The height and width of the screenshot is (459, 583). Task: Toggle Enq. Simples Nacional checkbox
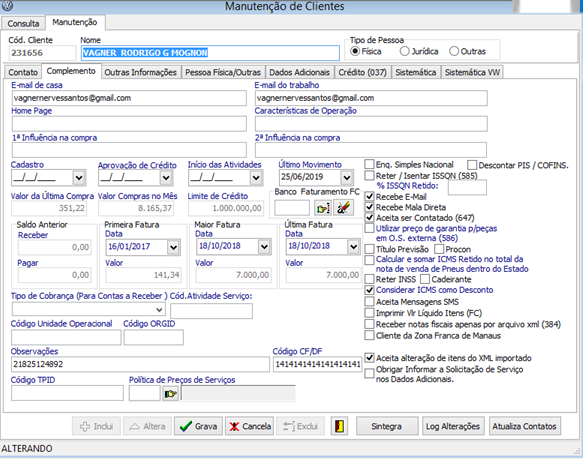pos(369,164)
